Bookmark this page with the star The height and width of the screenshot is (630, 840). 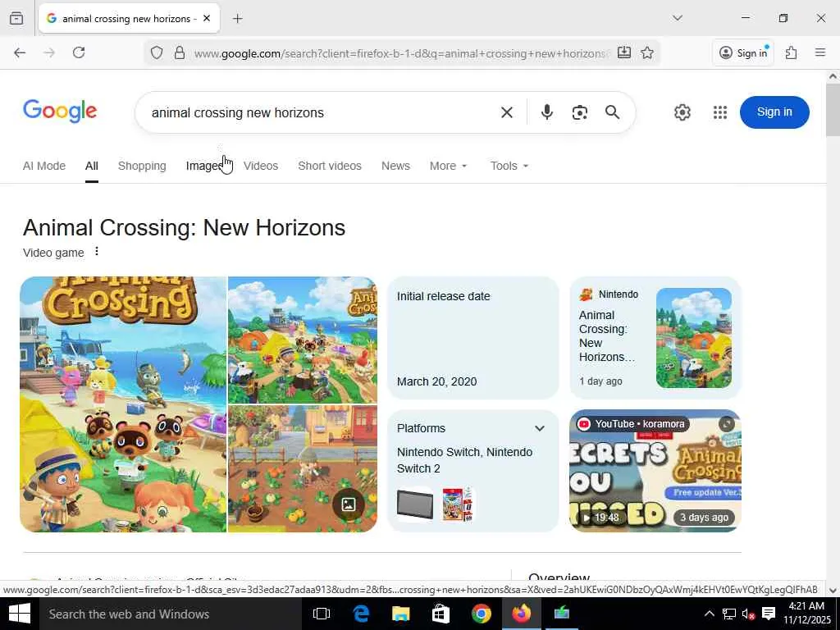[647, 52]
